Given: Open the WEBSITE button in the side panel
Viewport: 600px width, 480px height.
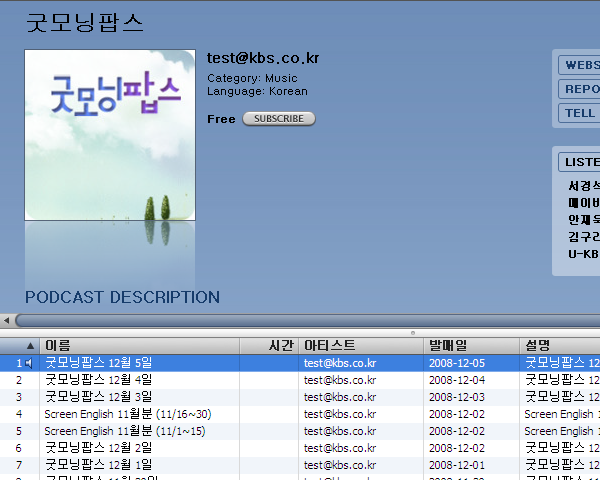Looking at the screenshot, I should (579, 65).
